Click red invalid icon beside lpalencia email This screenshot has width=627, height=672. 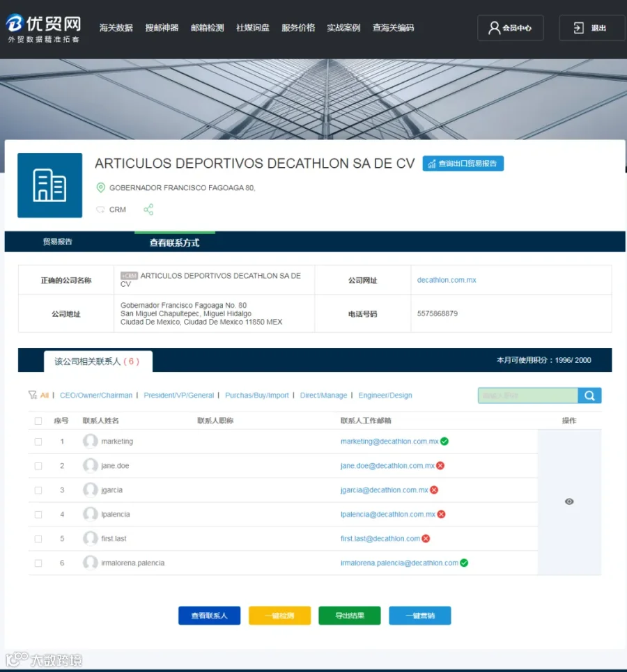click(x=441, y=514)
